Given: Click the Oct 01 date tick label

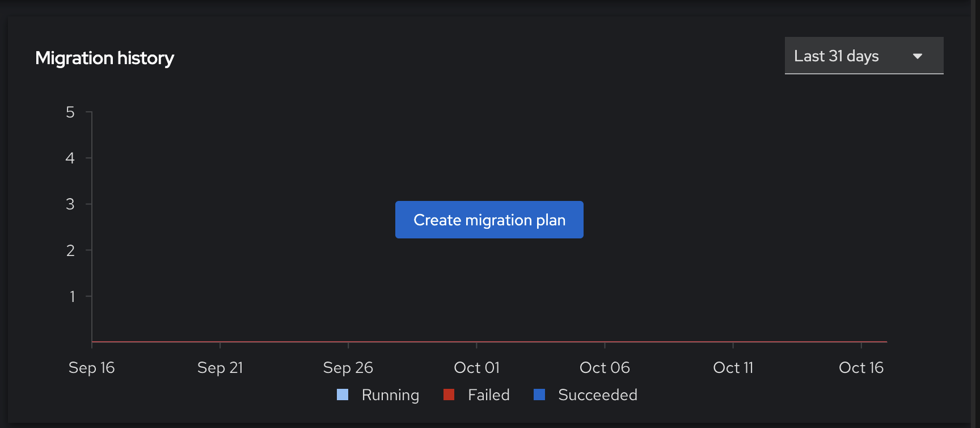Looking at the screenshot, I should pyautogui.click(x=476, y=368).
